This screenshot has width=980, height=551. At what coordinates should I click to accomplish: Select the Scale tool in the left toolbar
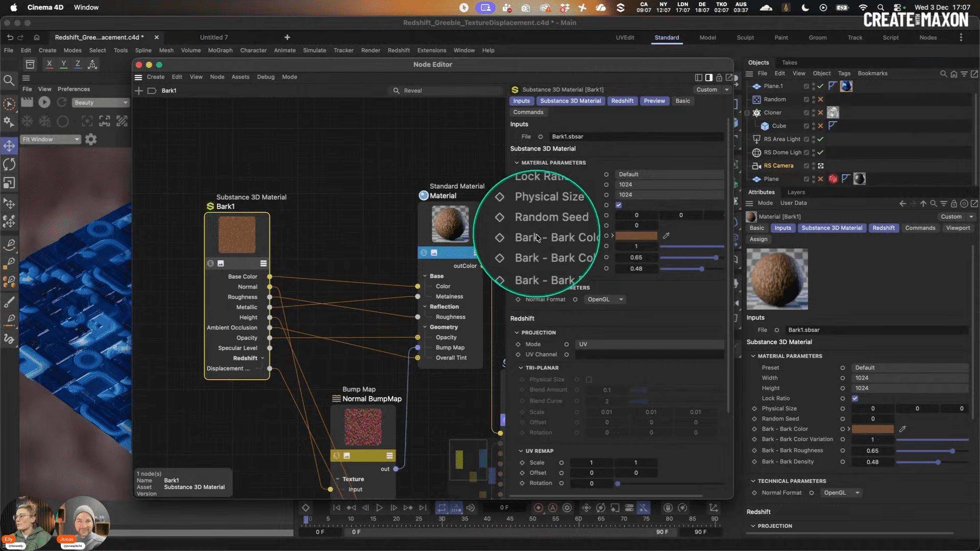pyautogui.click(x=9, y=182)
